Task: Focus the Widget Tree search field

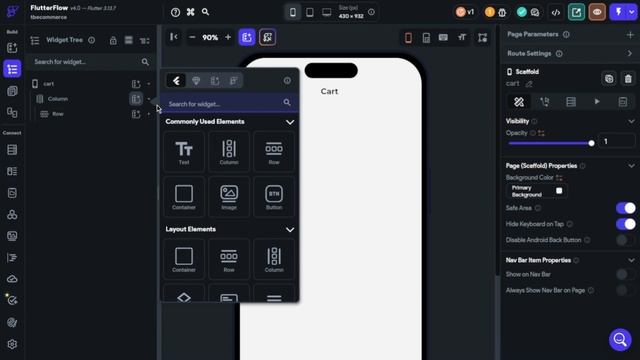Action: [x=91, y=62]
